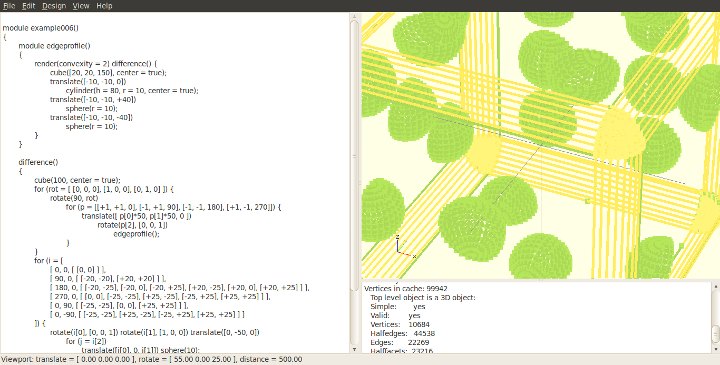720x365 pixels.
Task: Click the 'translate([ p[0]*50, p[1]*50, 0 ])' line
Action: (x=136, y=216)
